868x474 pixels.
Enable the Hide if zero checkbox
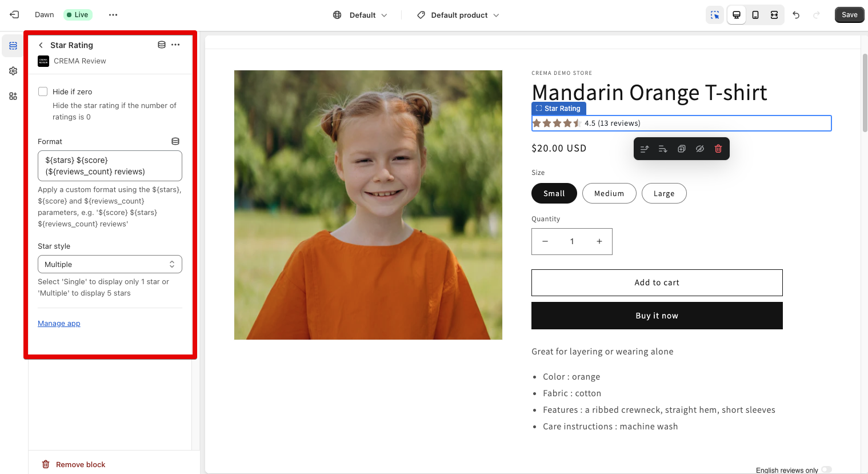click(x=43, y=91)
